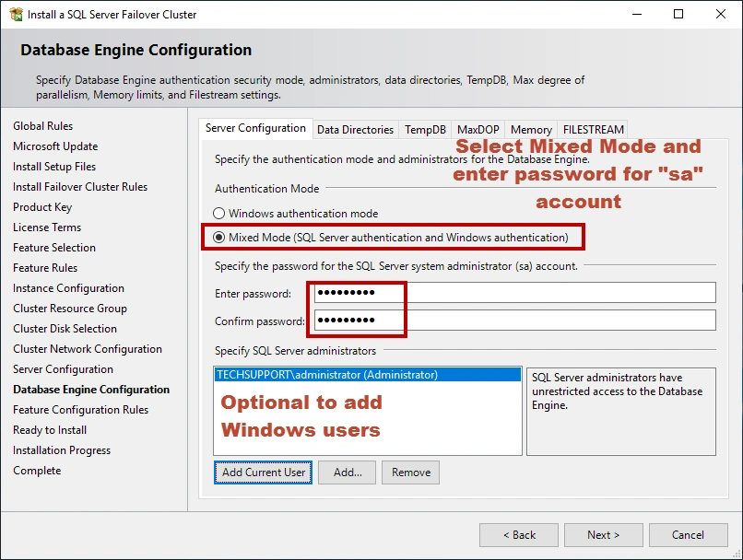Open the TempDB tab
Image resolution: width=743 pixels, height=560 pixels.
pyautogui.click(x=425, y=130)
